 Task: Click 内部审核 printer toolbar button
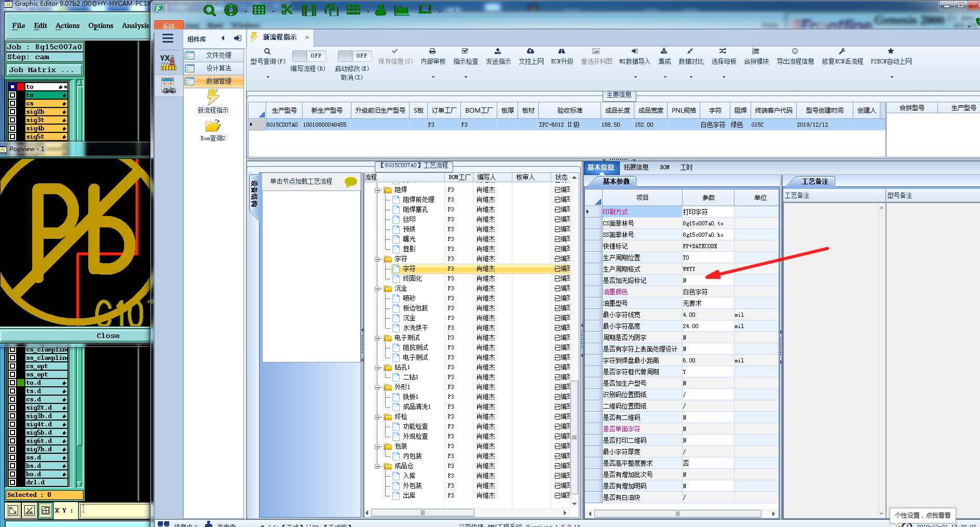[x=433, y=57]
